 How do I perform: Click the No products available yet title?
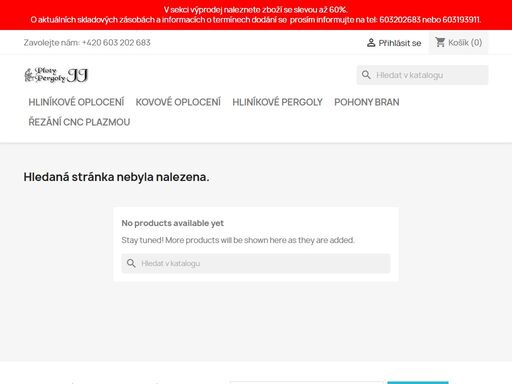(x=173, y=223)
